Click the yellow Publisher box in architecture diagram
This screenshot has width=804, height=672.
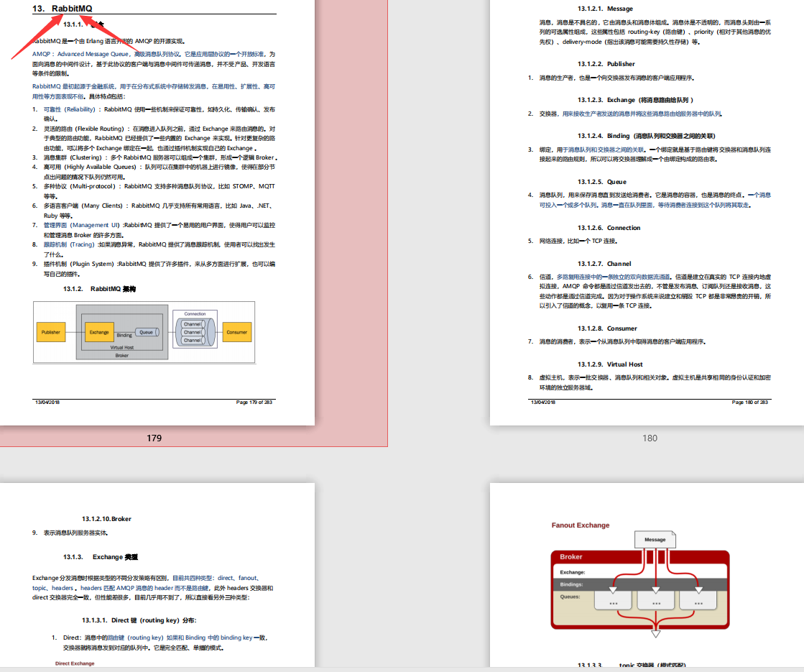coord(51,333)
